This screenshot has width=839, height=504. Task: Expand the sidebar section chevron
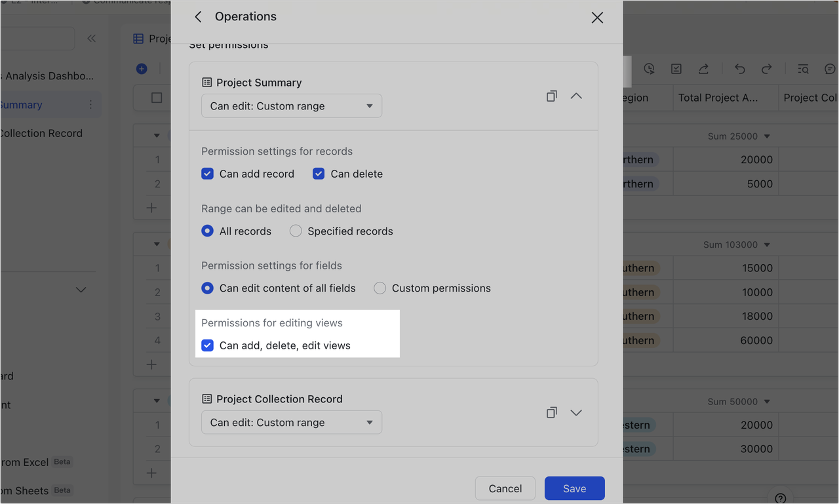coord(81,290)
